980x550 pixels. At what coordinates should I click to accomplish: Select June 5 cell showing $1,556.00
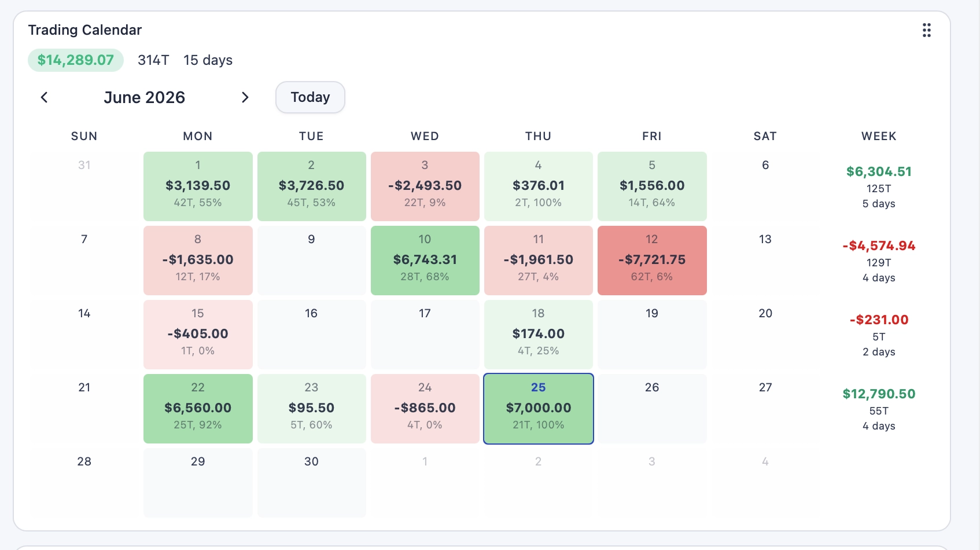652,186
